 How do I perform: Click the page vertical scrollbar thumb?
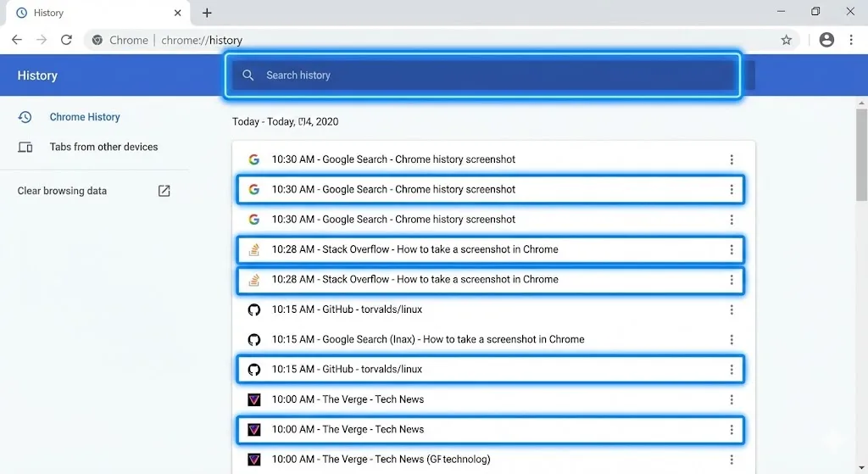click(x=861, y=155)
